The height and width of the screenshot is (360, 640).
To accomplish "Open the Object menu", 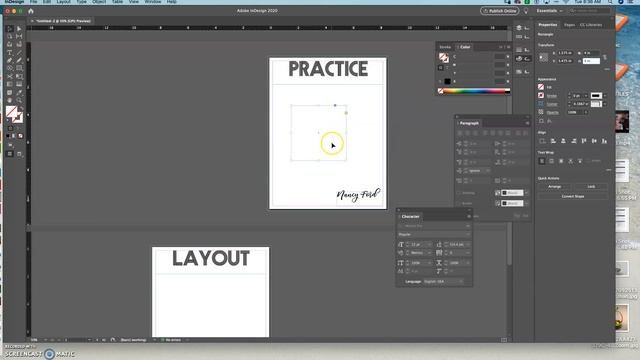I will 99,2.
